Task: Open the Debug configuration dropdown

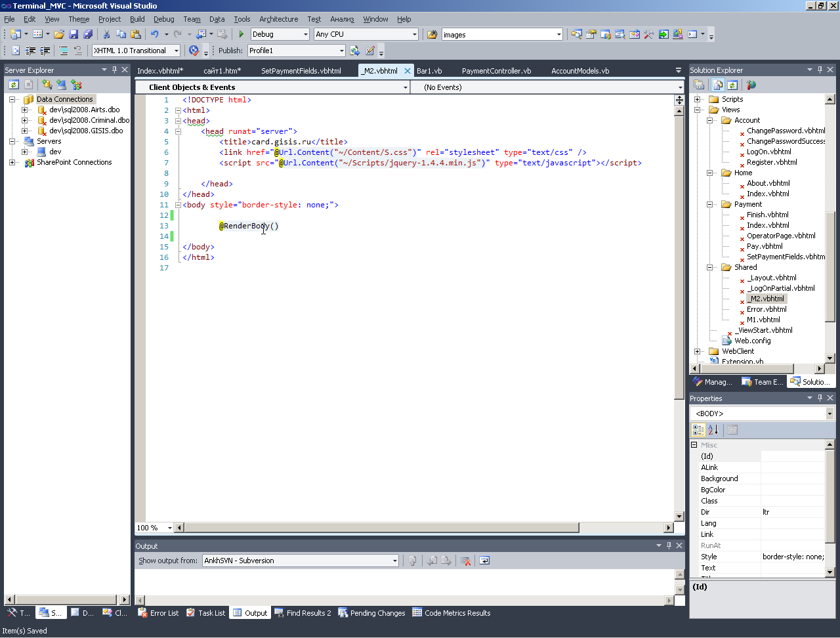Action: coord(305,34)
